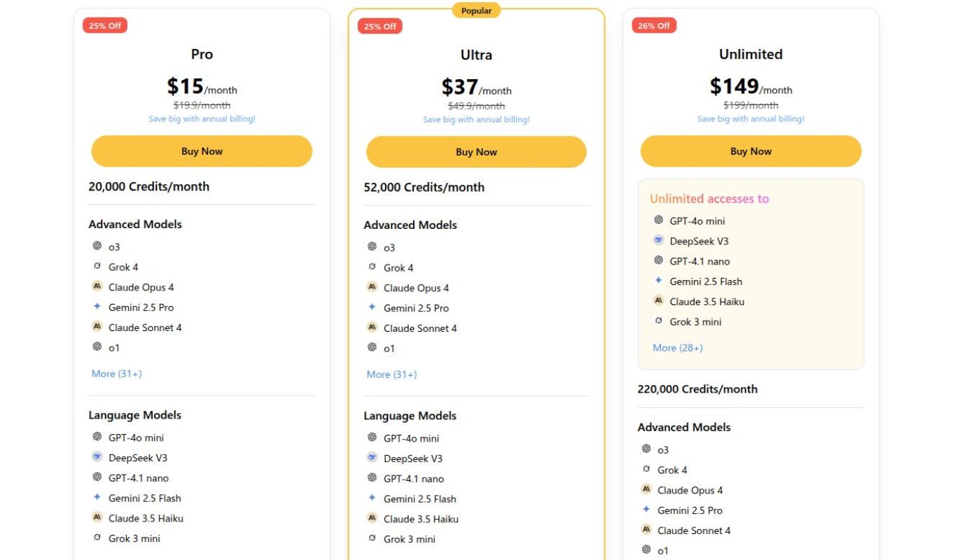Click the o3 OpenAI icon in Pro plan

pyautogui.click(x=97, y=246)
